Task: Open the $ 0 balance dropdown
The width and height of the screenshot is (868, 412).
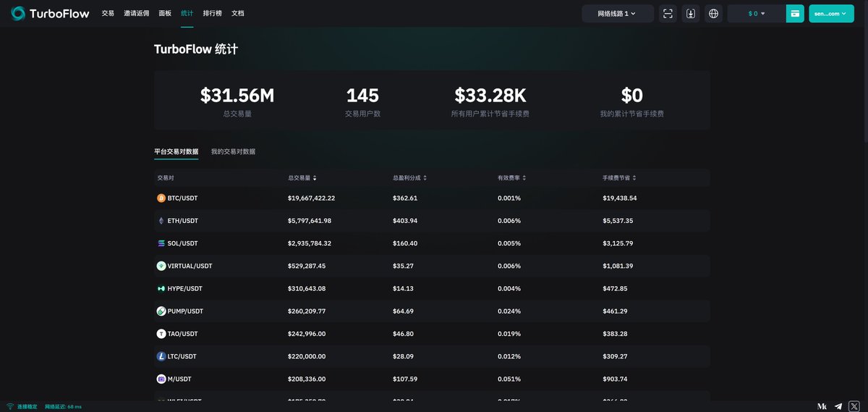Action: pos(757,14)
